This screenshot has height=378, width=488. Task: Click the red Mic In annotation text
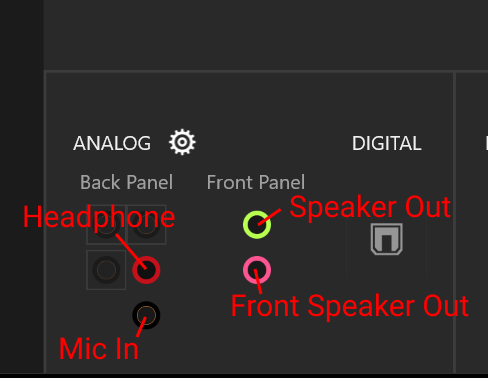coord(99,349)
